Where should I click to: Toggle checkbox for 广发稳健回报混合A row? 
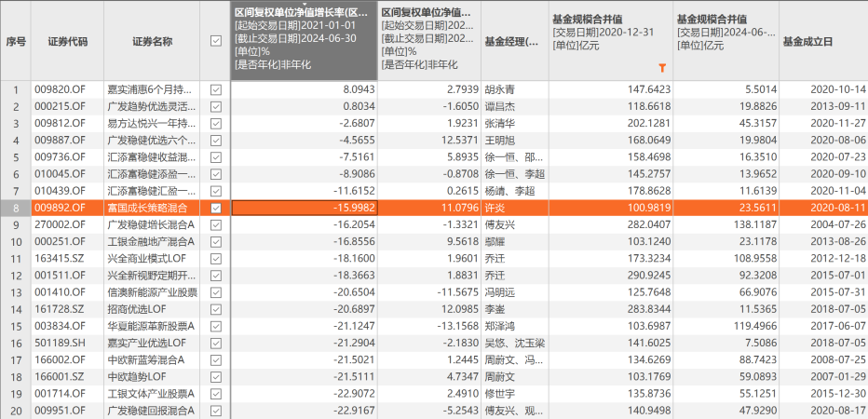(216, 411)
